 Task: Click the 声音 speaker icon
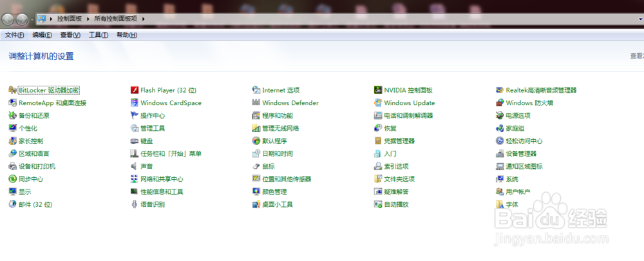point(134,166)
